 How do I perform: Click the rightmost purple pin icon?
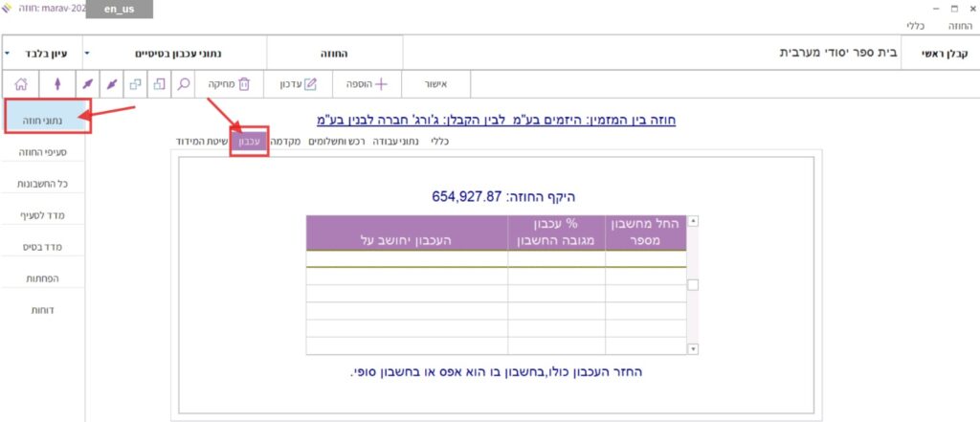[112, 84]
